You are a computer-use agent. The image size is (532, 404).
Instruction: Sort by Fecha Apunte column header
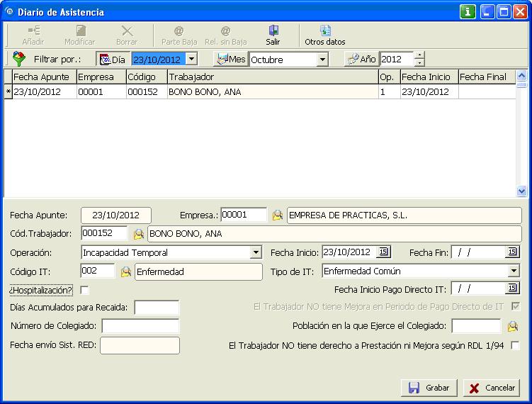[x=44, y=77]
